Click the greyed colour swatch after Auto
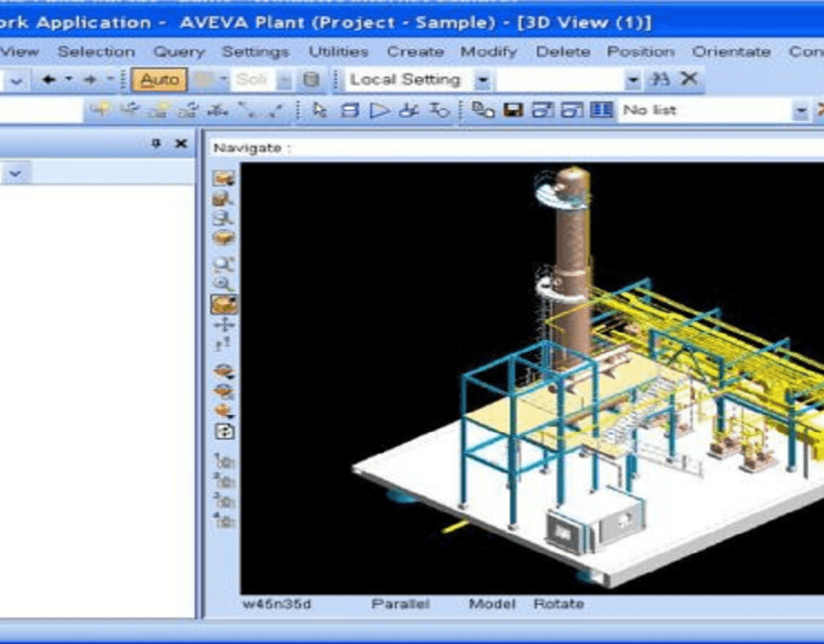This screenshot has width=824, height=644. click(x=204, y=80)
